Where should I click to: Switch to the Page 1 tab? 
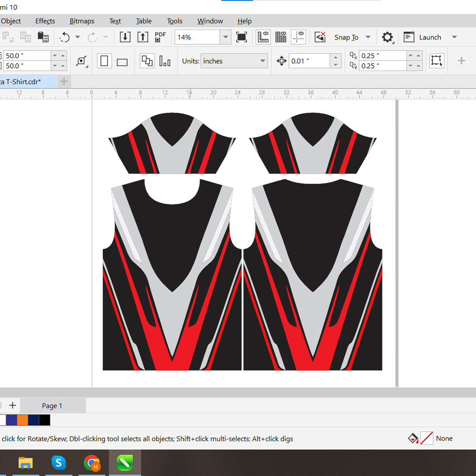click(52, 406)
